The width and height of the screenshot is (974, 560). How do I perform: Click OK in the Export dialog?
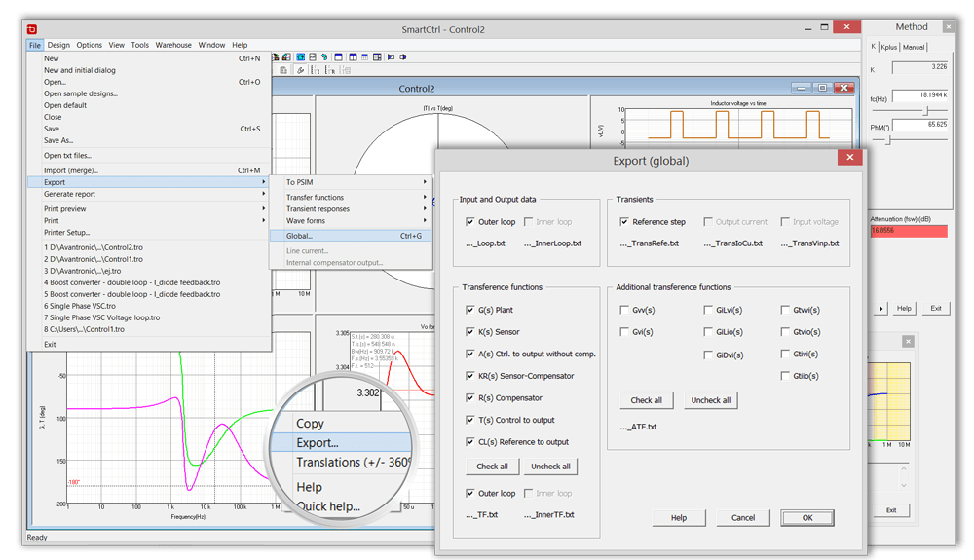pyautogui.click(x=807, y=518)
